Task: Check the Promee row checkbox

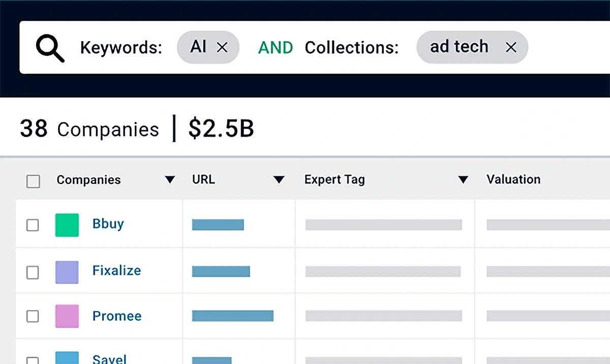Action: point(33,316)
